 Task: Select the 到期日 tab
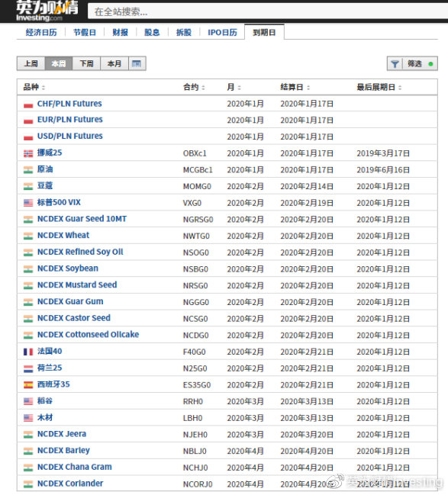[x=264, y=32]
